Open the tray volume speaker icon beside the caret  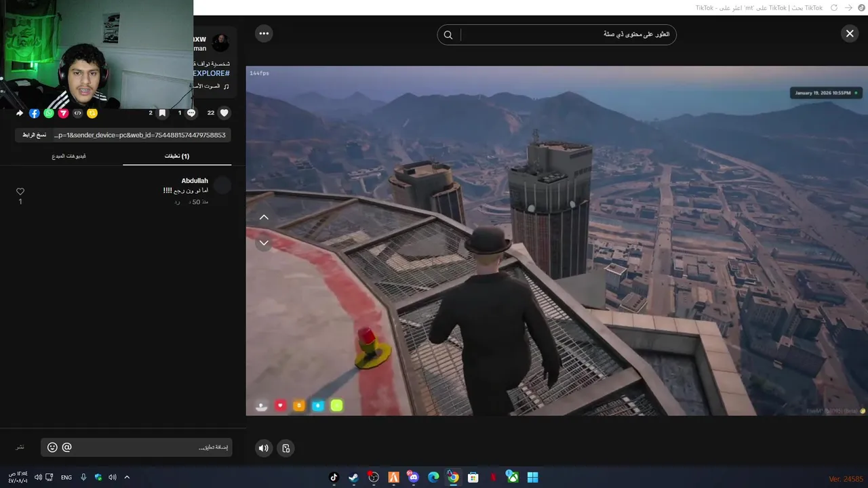click(x=113, y=477)
